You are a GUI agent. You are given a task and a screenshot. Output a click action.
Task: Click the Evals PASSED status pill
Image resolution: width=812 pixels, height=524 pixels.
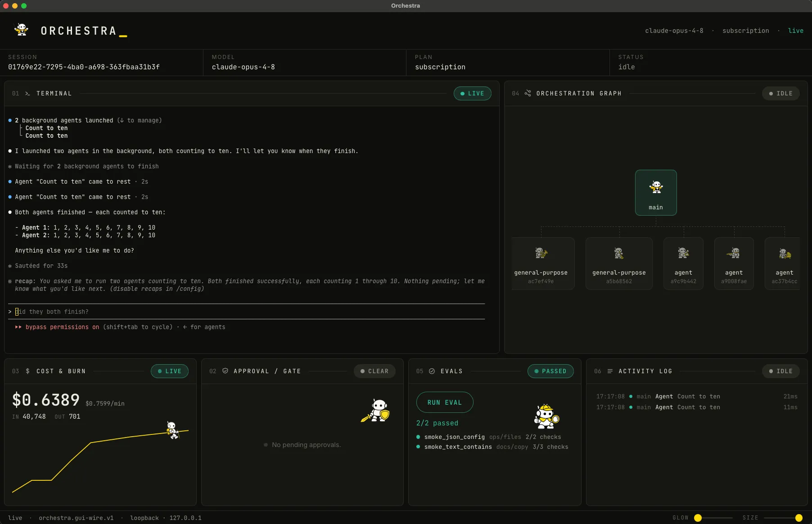(x=550, y=371)
